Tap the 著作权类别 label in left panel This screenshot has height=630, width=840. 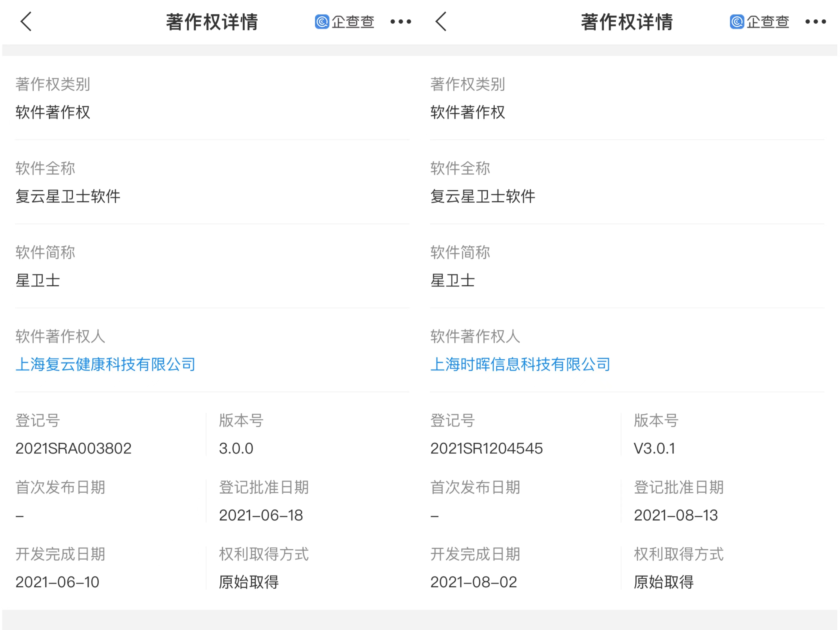click(53, 84)
